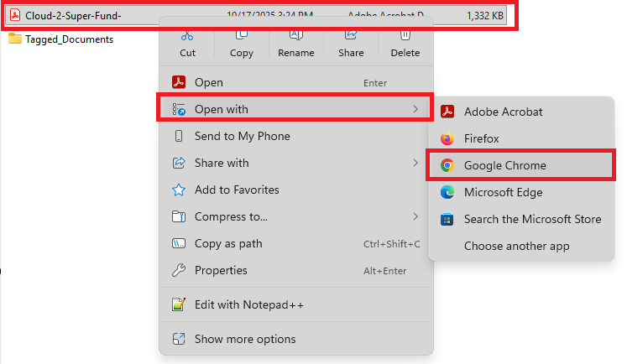Click the Copy icon in context menu
627x364 pixels.
click(x=242, y=35)
